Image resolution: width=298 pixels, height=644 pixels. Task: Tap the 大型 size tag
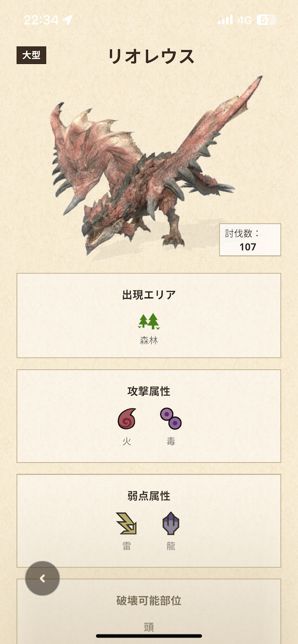coord(31,55)
